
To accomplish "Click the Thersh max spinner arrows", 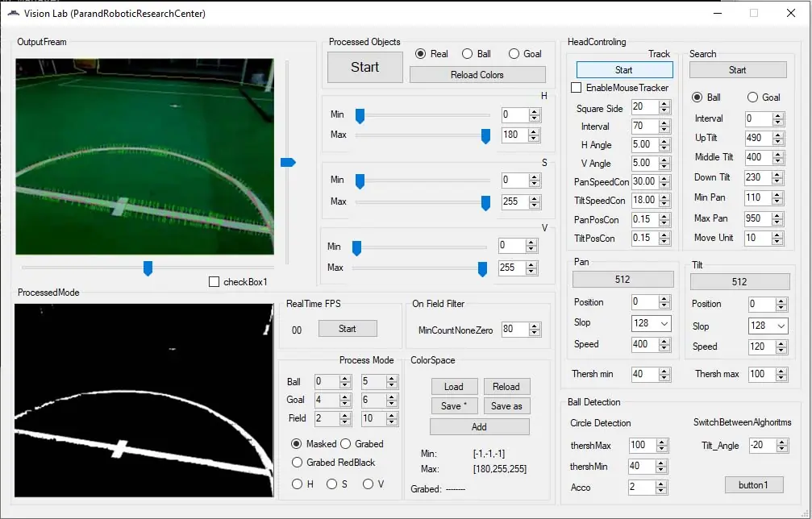I will tap(781, 374).
